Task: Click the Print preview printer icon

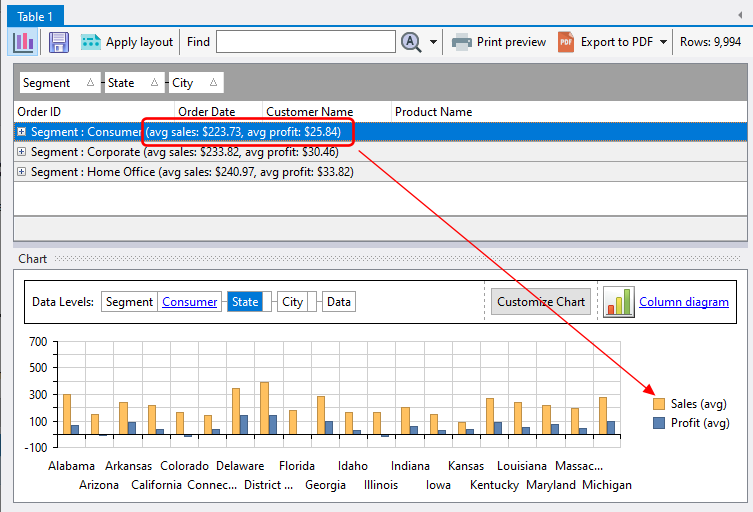Action: coord(461,42)
